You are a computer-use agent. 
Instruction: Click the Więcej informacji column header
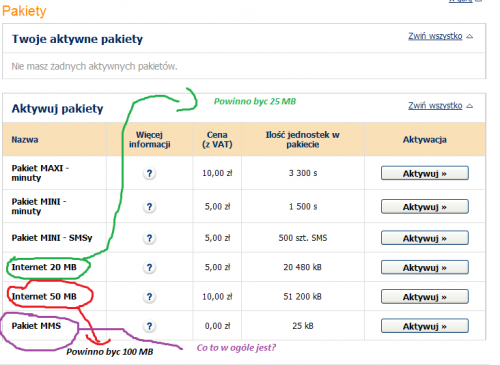click(x=150, y=139)
